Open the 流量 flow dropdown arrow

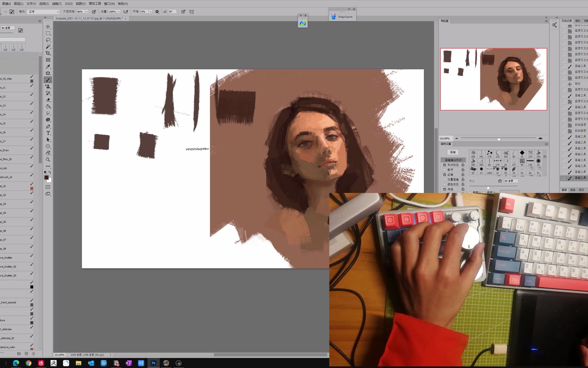click(x=119, y=12)
